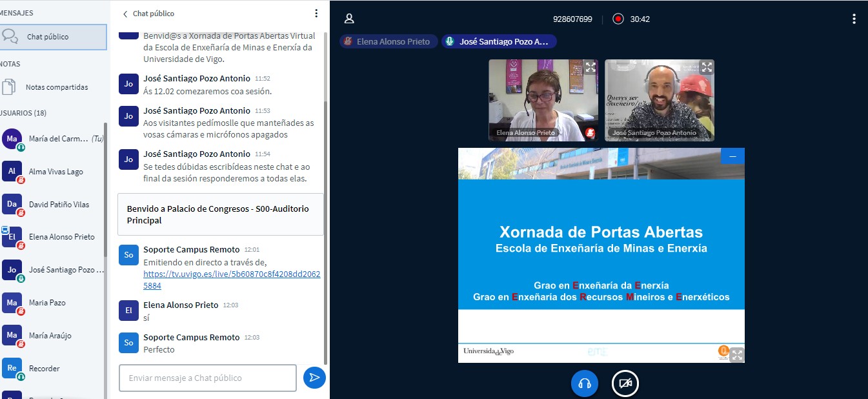Image resolution: width=868 pixels, height=399 pixels.
Task: Click David Patiño Vilas's avatar icon
Action: coord(12,205)
